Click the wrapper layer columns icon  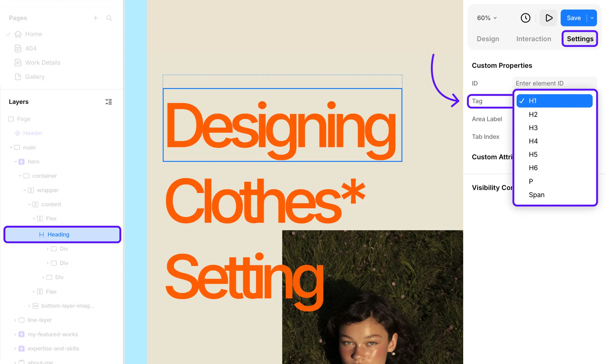[x=31, y=190]
